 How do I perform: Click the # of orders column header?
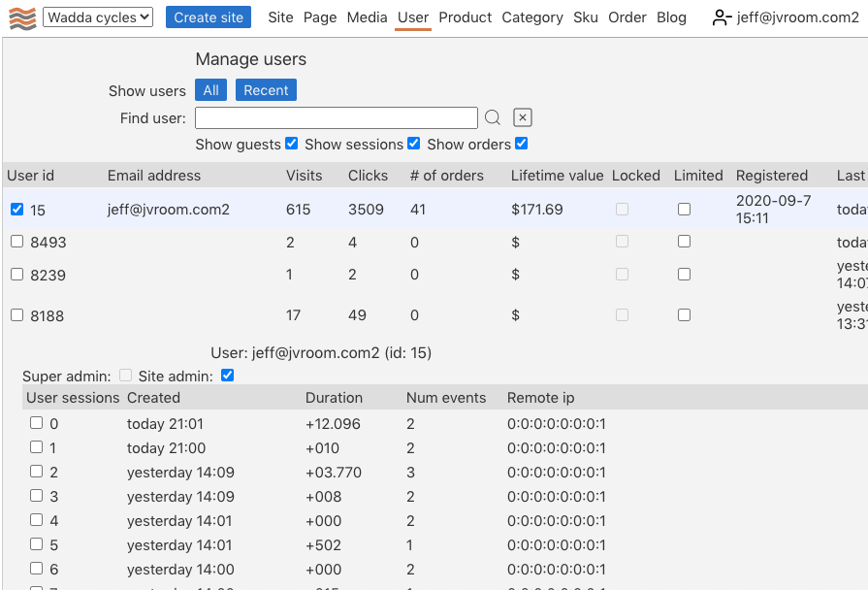(447, 176)
